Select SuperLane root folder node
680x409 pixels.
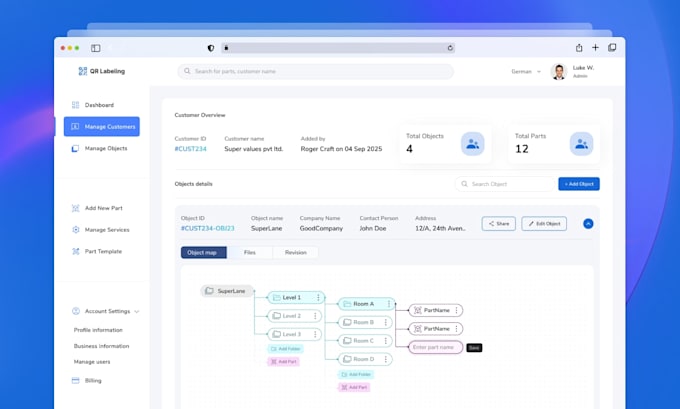(x=226, y=291)
